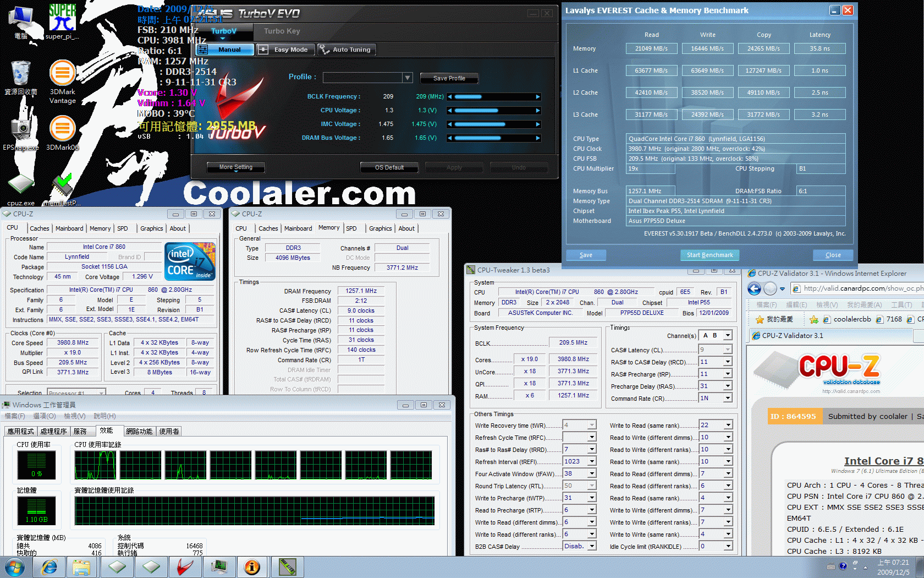
Task: Open the IE Favorites star button
Action: coord(774,319)
